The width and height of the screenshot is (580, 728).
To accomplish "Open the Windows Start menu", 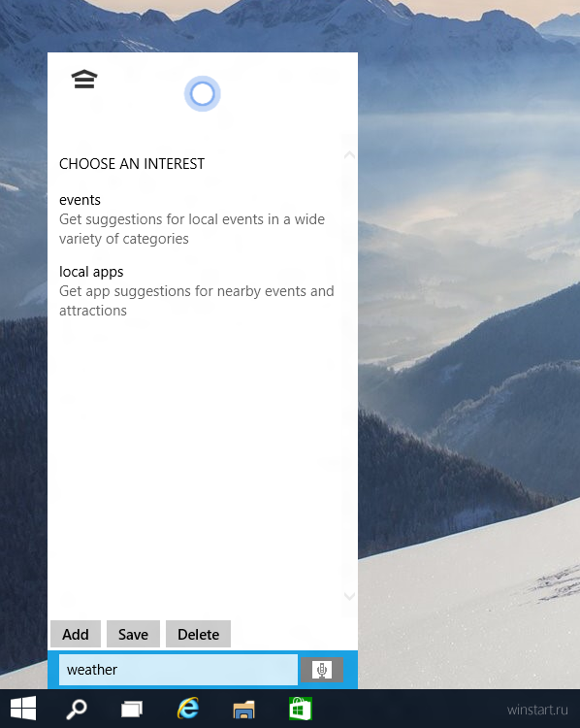I will pos(23,709).
